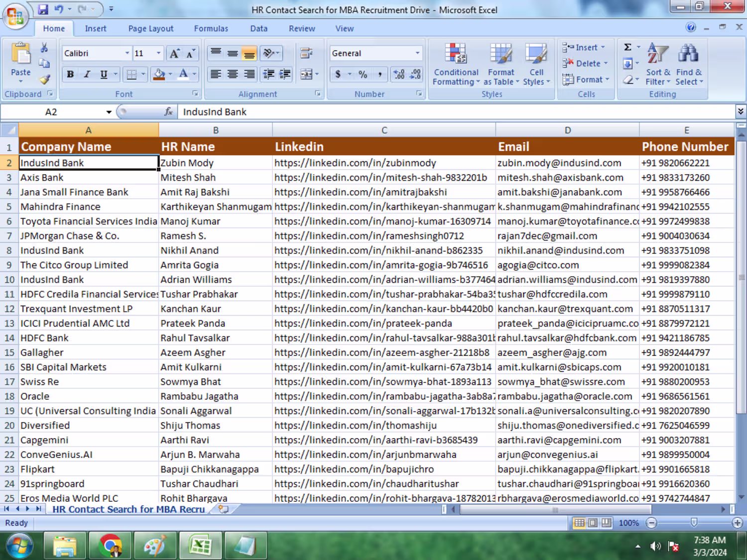Apply accounting currency format

pos(338,75)
